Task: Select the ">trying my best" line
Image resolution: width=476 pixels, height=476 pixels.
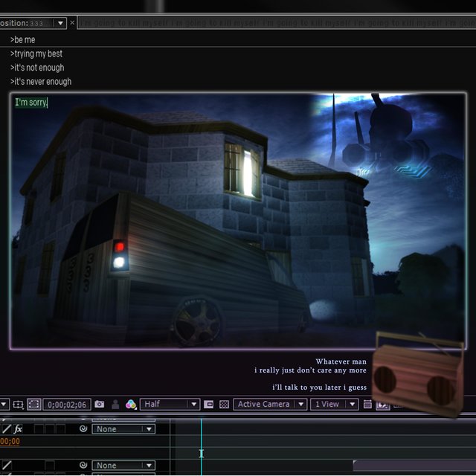Action: pyautogui.click(x=36, y=54)
